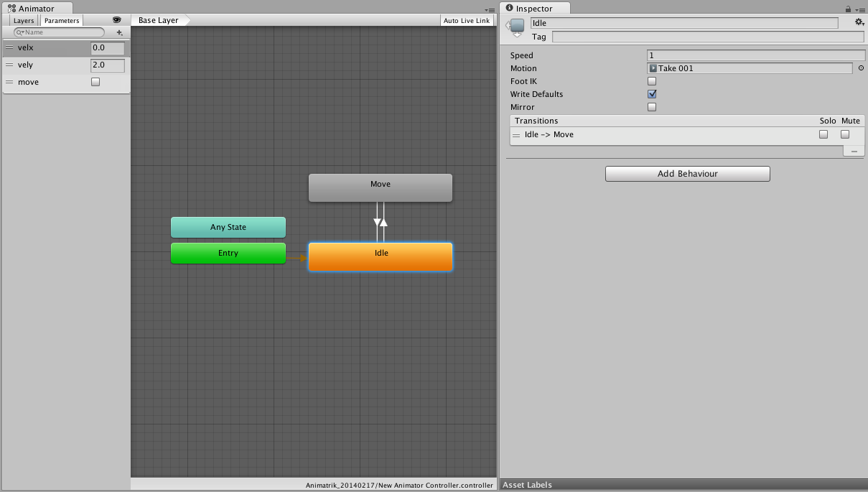Disable the Write Defaults checkbox
The width and height of the screenshot is (868, 492).
point(652,93)
